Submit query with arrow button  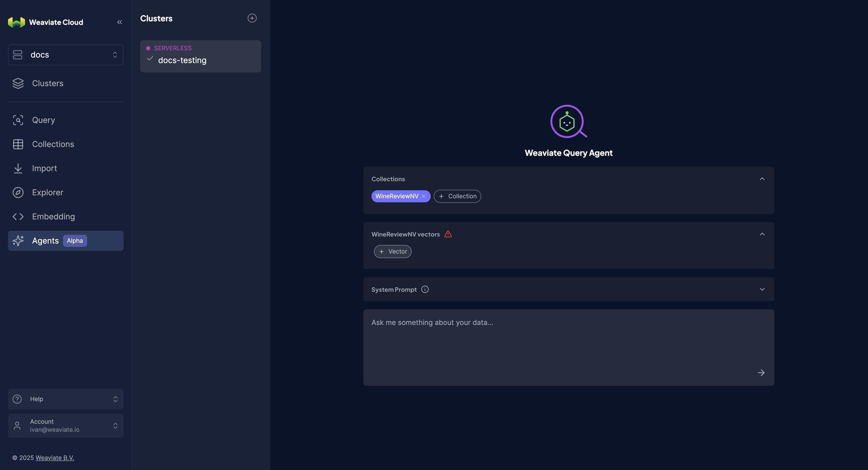click(x=761, y=372)
